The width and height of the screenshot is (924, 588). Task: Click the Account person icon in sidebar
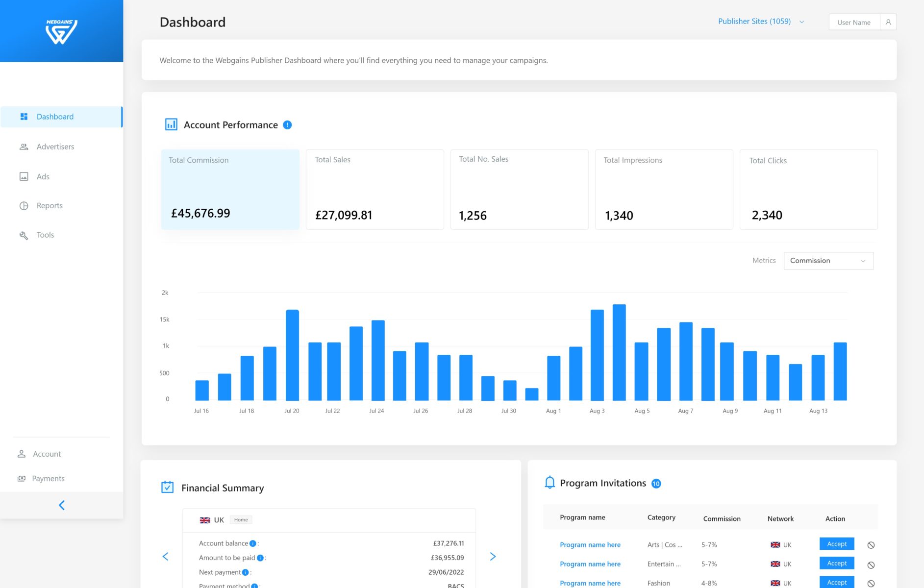[x=22, y=454]
